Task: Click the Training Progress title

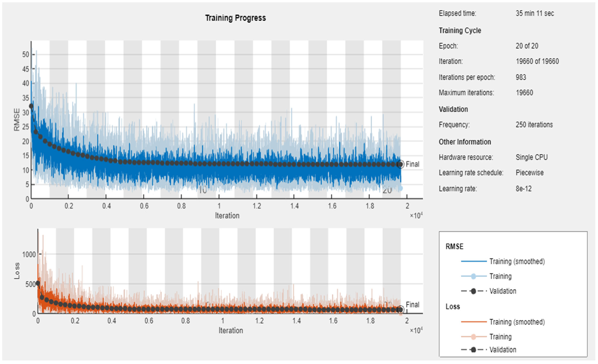Action: (x=235, y=18)
